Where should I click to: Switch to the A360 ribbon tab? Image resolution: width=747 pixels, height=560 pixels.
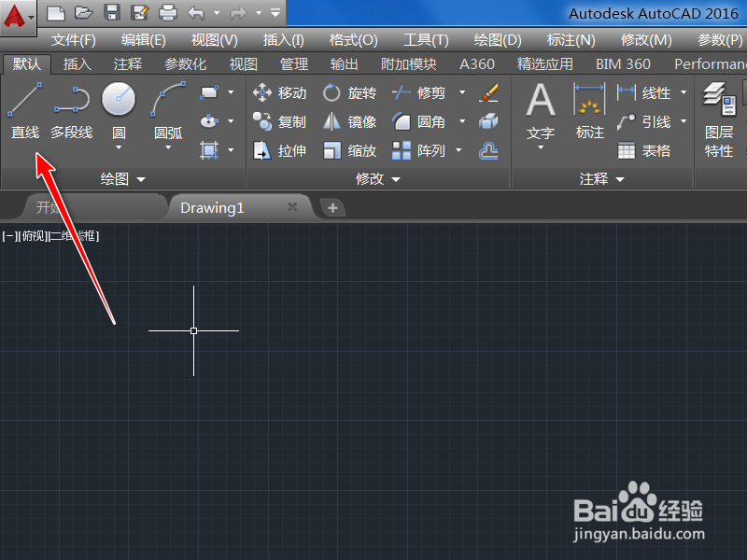[x=477, y=63]
